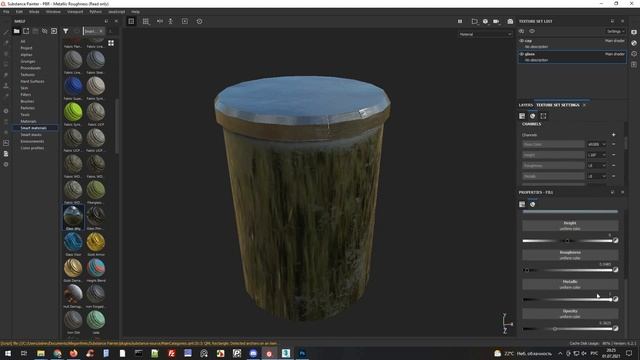Click the Height uniform color button
Screen dimensions: 640x360
point(570,226)
